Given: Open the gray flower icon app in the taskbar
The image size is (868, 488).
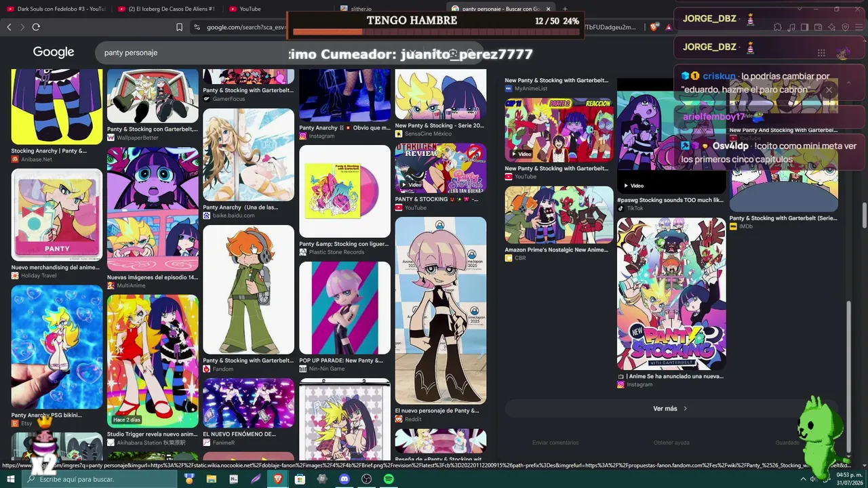Looking at the screenshot, I should click(x=322, y=479).
